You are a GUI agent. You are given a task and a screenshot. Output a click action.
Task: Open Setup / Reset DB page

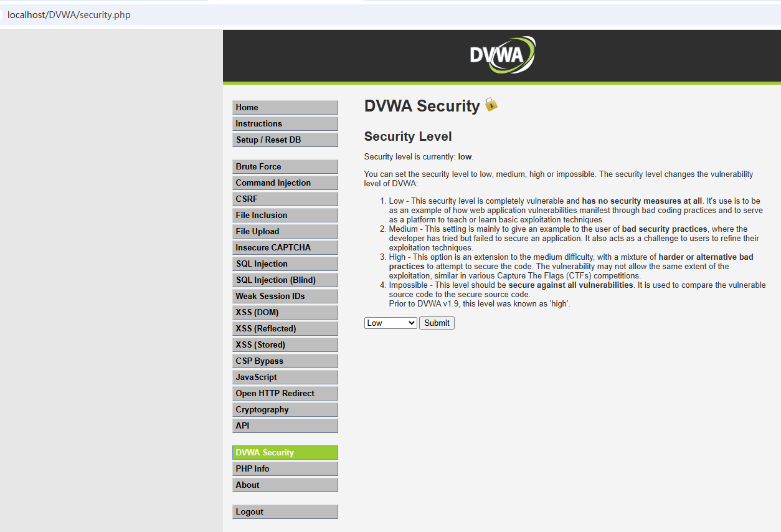(x=285, y=140)
